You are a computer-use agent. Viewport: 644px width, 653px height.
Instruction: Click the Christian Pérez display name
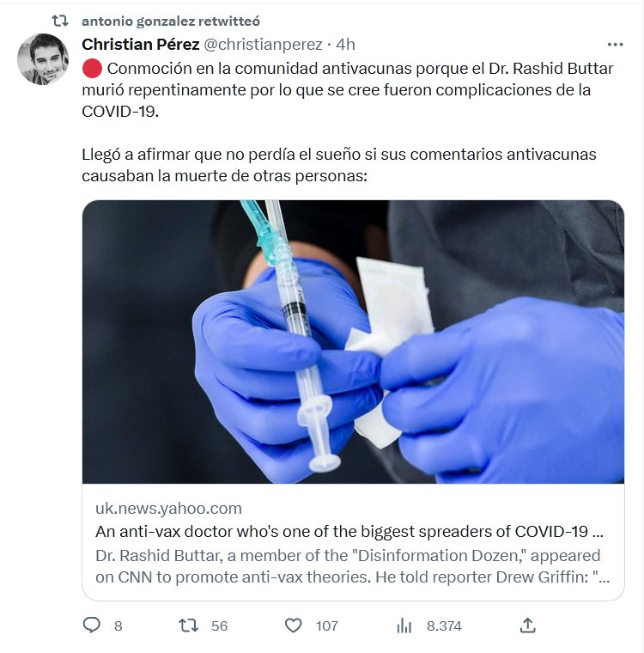tap(141, 44)
